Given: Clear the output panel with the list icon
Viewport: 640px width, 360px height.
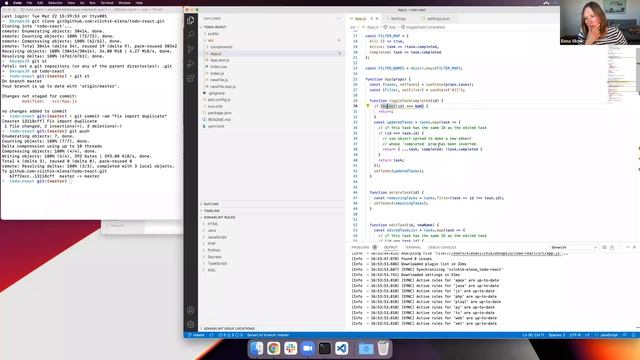Looking at the screenshot, I should click(x=604, y=247).
